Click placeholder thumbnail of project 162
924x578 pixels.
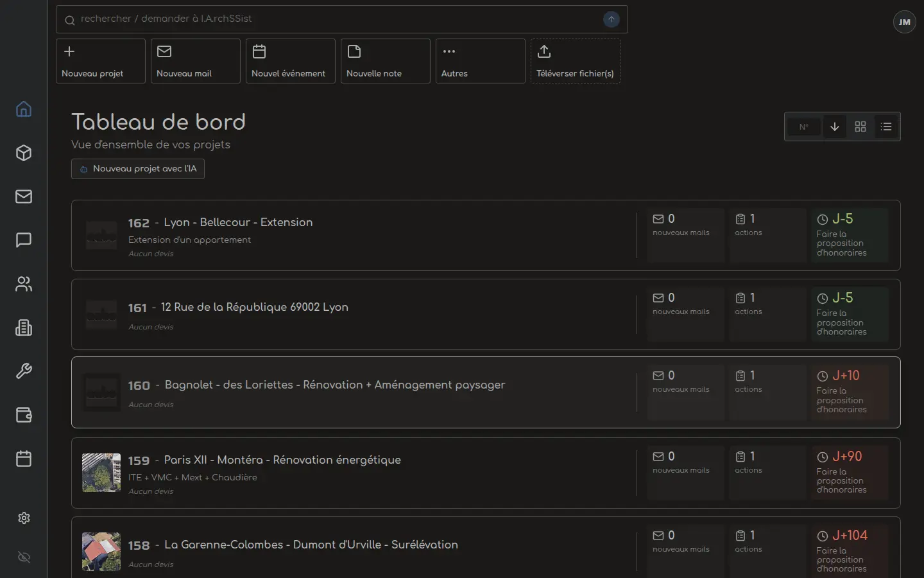point(101,236)
